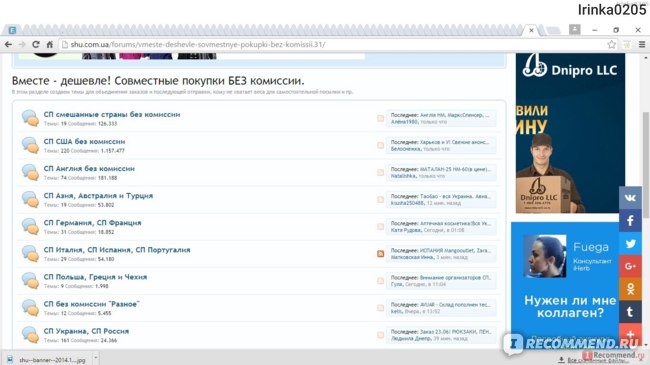The width and height of the screenshot is (650, 365).
Task: Open last post 'Внимание организаторов СП'
Action: click(x=456, y=277)
